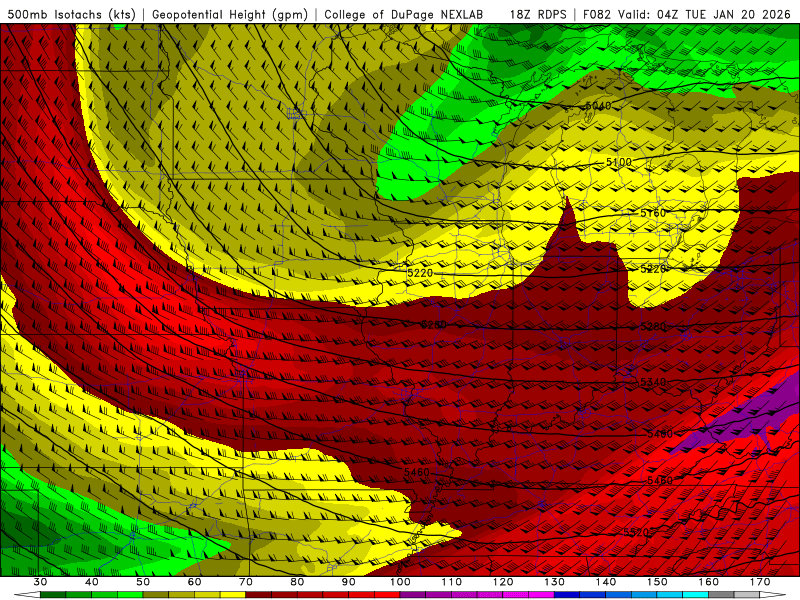Select the 5520 height contour label
800x600 pixels.
click(636, 533)
